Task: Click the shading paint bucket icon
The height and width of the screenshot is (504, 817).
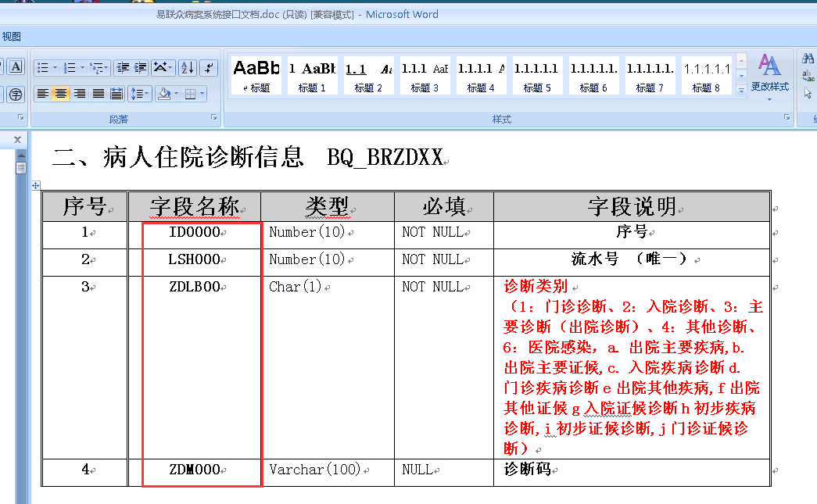Action: [x=165, y=94]
